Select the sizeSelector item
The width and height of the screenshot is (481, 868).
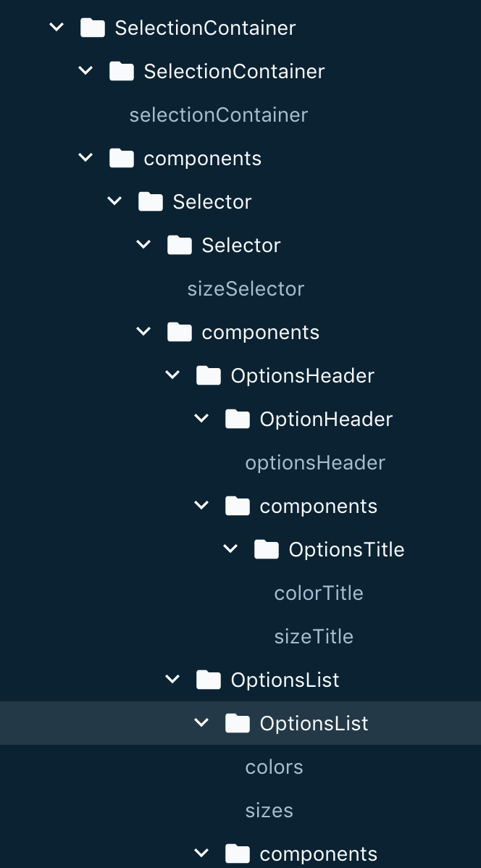point(246,288)
